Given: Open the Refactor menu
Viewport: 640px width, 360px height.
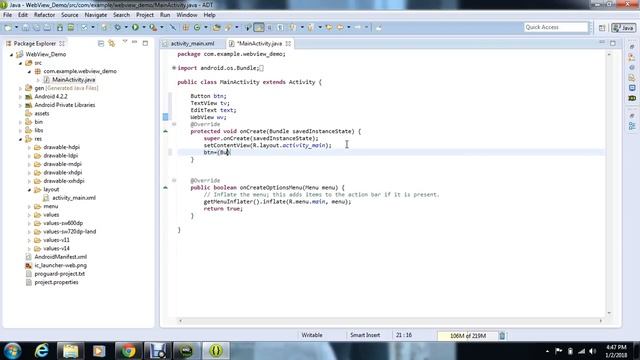Looking at the screenshot, I should point(44,15).
